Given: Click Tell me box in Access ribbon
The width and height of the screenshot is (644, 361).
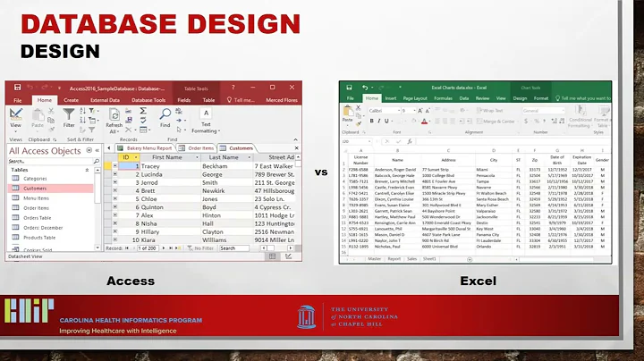Looking at the screenshot, I should point(241,100).
